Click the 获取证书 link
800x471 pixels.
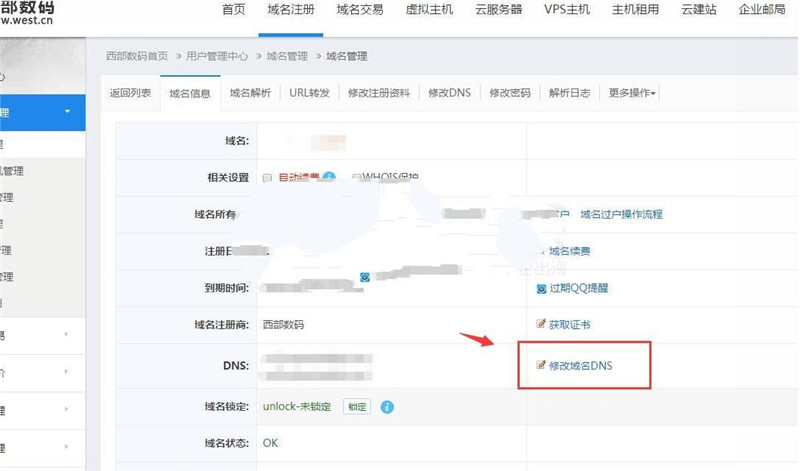569,325
